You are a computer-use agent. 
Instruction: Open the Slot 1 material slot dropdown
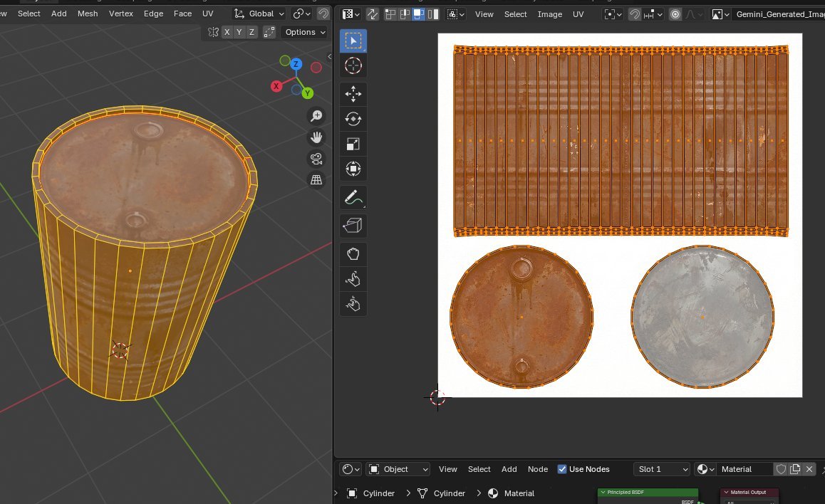662,469
